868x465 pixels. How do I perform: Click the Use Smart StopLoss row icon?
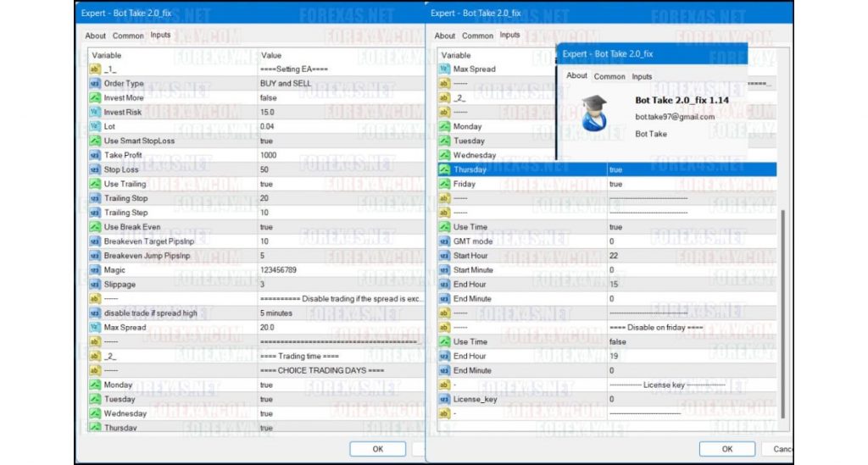(95, 141)
